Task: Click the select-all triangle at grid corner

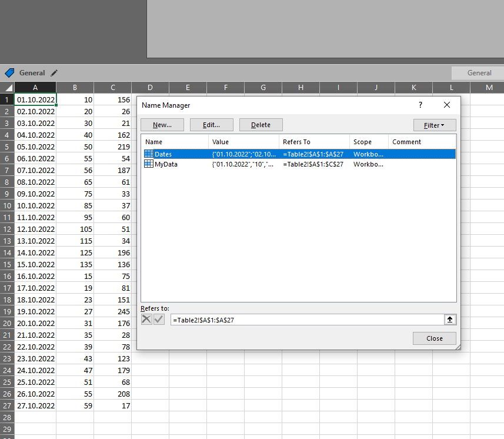Action: pyautogui.click(x=7, y=88)
